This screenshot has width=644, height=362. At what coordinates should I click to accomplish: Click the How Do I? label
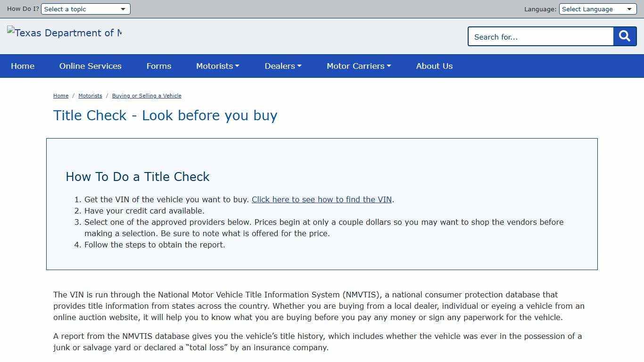pos(23,8)
